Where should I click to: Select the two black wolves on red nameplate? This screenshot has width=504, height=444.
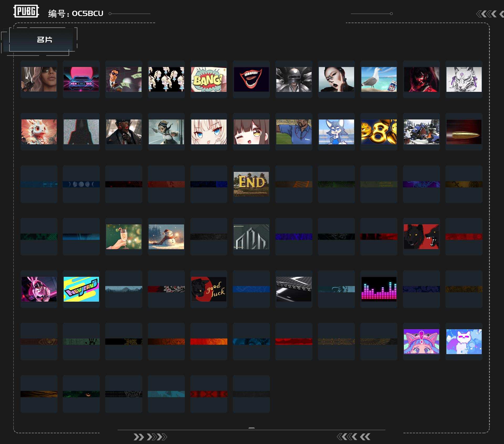(421, 237)
